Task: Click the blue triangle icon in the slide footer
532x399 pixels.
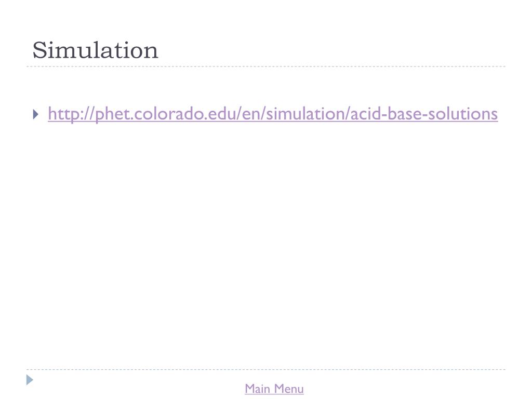Action: point(30,380)
